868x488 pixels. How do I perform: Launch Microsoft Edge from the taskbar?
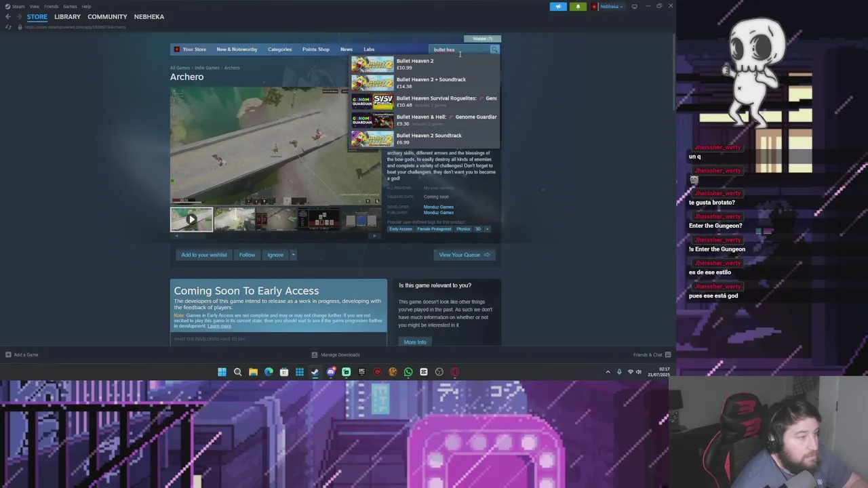pyautogui.click(x=269, y=371)
